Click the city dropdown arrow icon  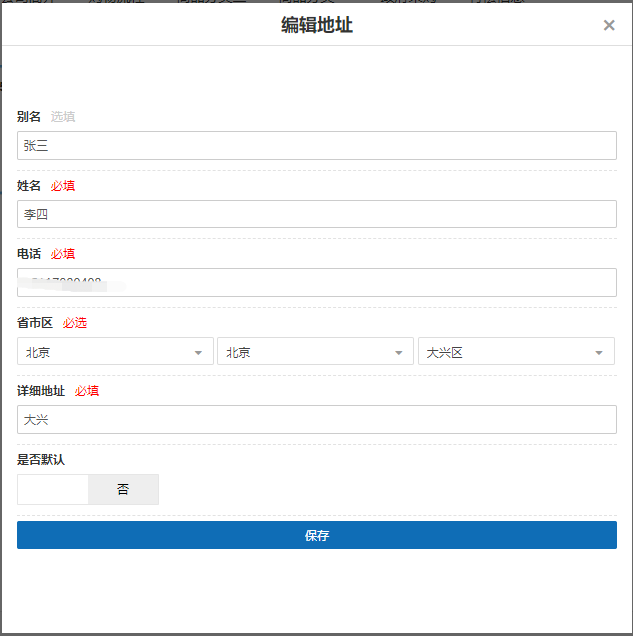click(398, 353)
